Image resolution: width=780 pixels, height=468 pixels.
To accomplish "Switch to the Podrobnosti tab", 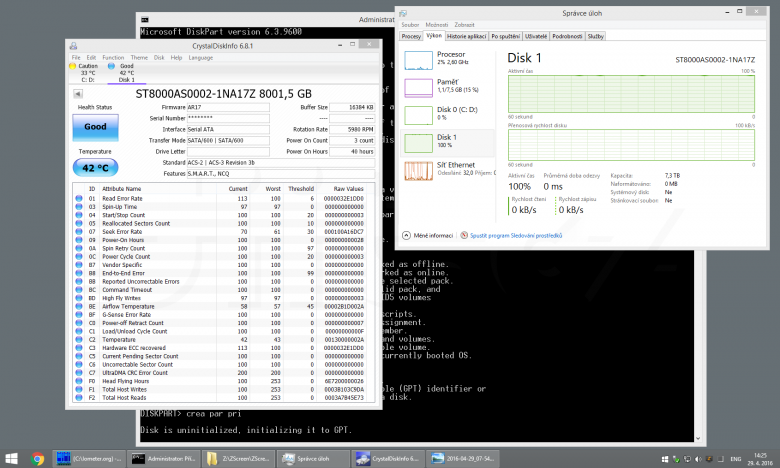I will pos(567,36).
